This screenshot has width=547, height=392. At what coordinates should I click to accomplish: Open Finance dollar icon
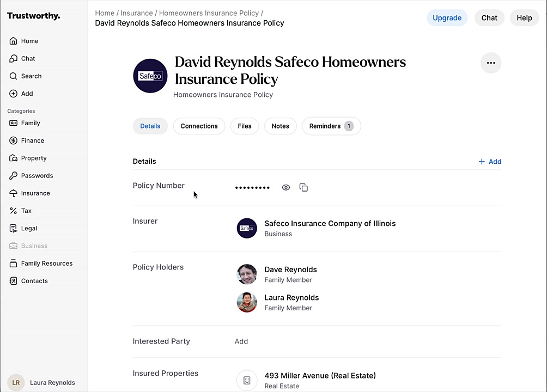[x=13, y=140]
